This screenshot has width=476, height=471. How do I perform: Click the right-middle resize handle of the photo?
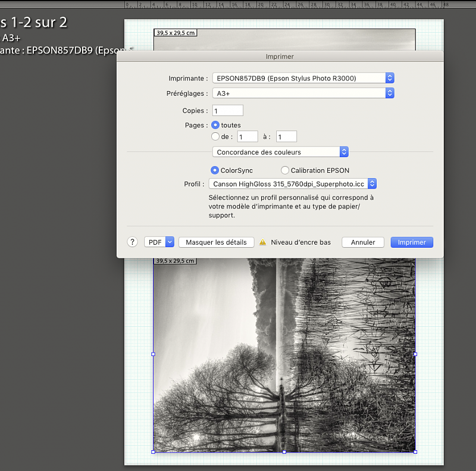point(415,354)
